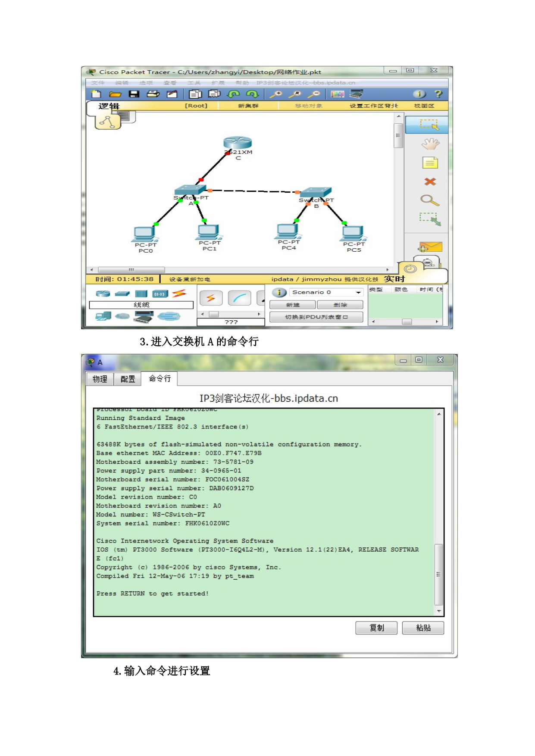Select the Connections lightning category icon

(x=179, y=294)
